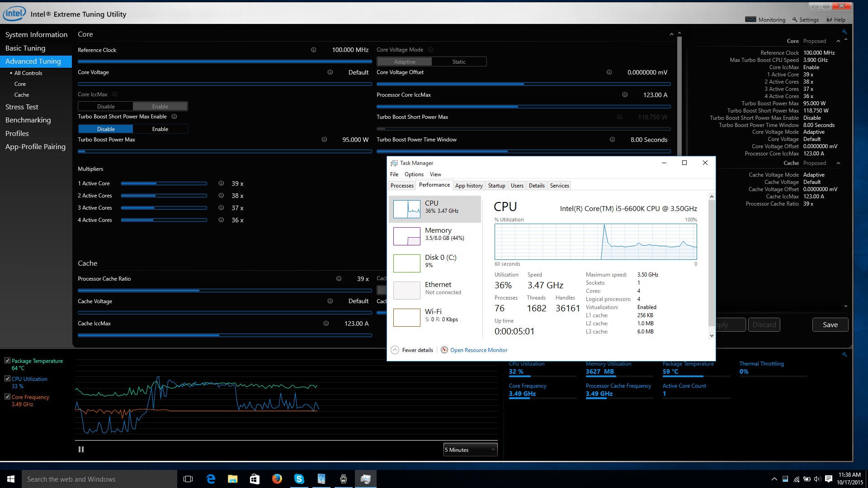Toggle Core Frequency graph checkbox
The width and height of the screenshot is (868, 488).
pos(7,397)
